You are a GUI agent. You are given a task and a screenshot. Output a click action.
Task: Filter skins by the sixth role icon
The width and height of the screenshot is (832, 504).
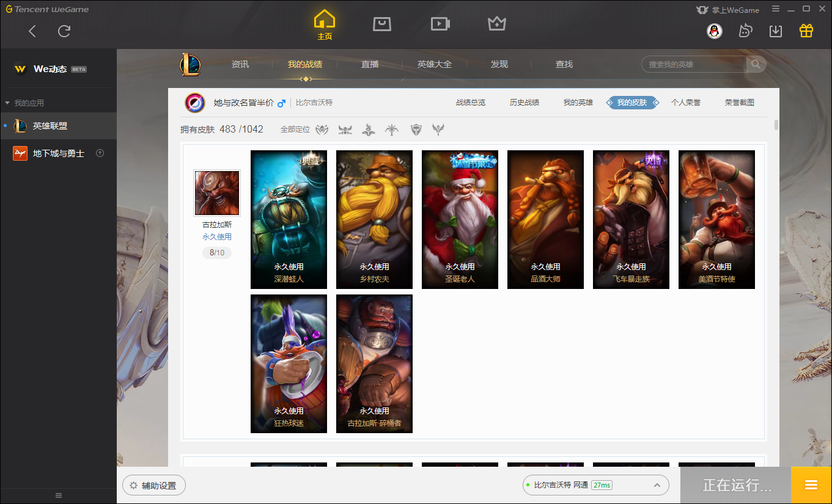click(x=438, y=130)
